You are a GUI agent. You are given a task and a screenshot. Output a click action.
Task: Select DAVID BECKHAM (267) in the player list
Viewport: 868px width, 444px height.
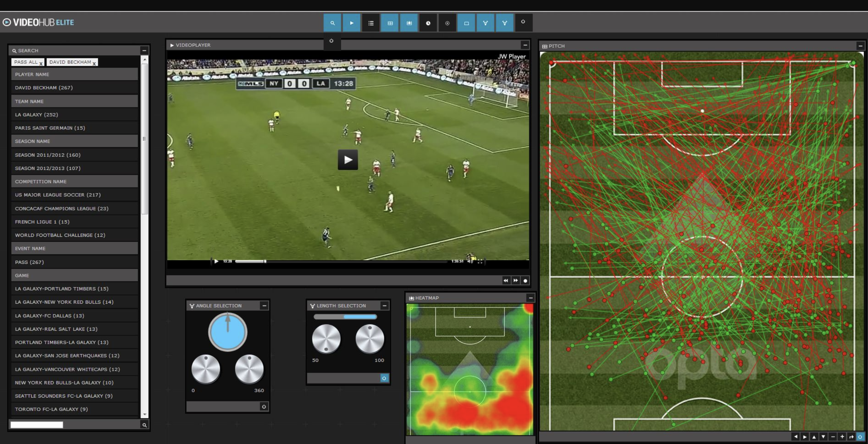click(x=74, y=88)
